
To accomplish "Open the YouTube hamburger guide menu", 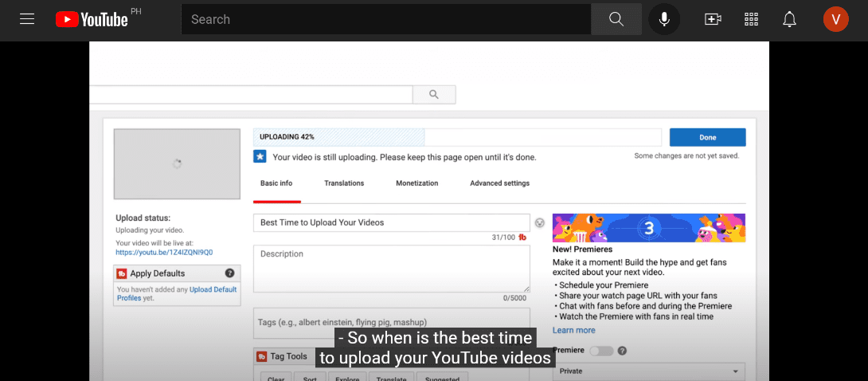I will point(27,19).
